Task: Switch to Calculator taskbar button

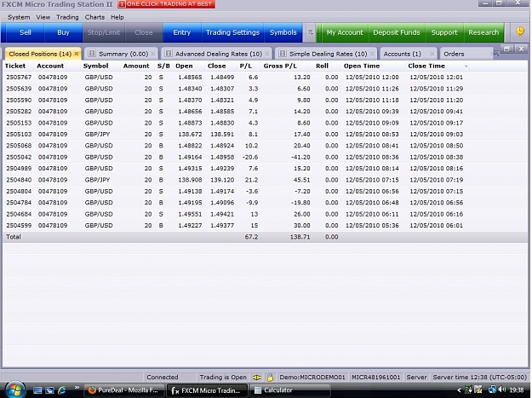Action: 290,390
